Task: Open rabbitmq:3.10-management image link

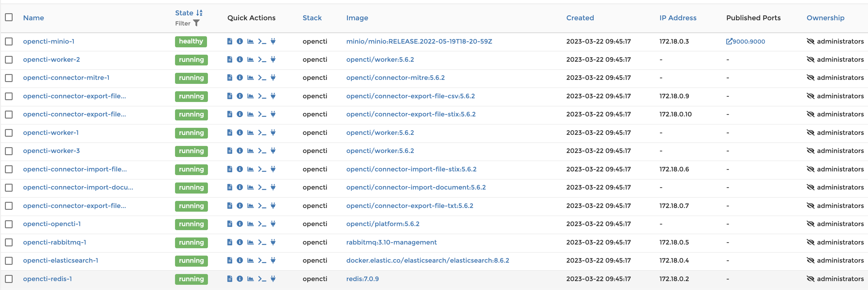Action: tap(391, 242)
